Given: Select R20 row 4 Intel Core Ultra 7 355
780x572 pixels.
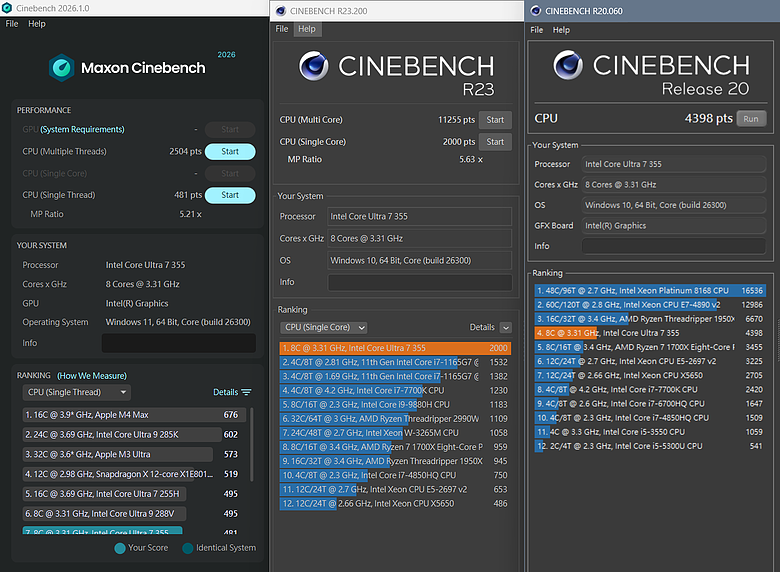Looking at the screenshot, I should 650,333.
